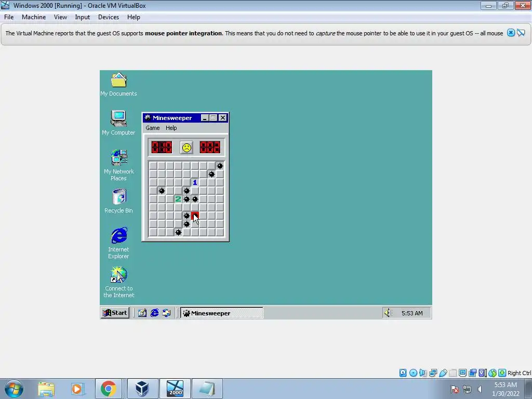Click Show Desktop quick launch icon
532x399 pixels.
coord(142,313)
